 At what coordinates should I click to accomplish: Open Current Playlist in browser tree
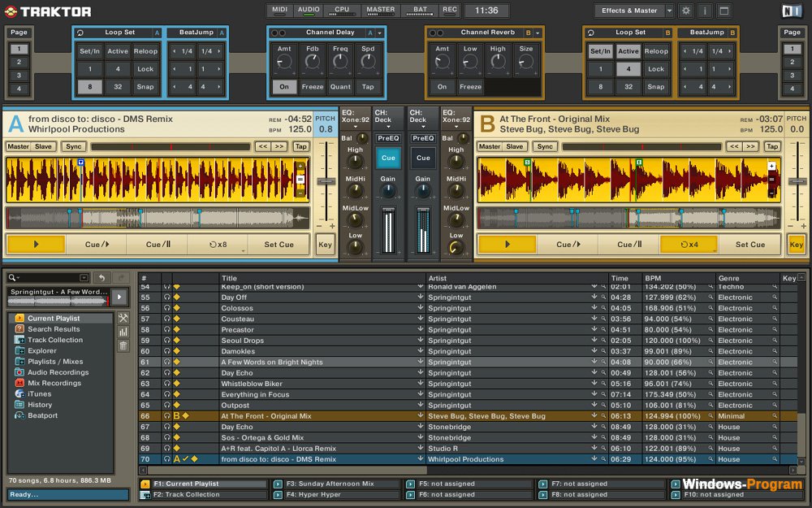coord(54,319)
